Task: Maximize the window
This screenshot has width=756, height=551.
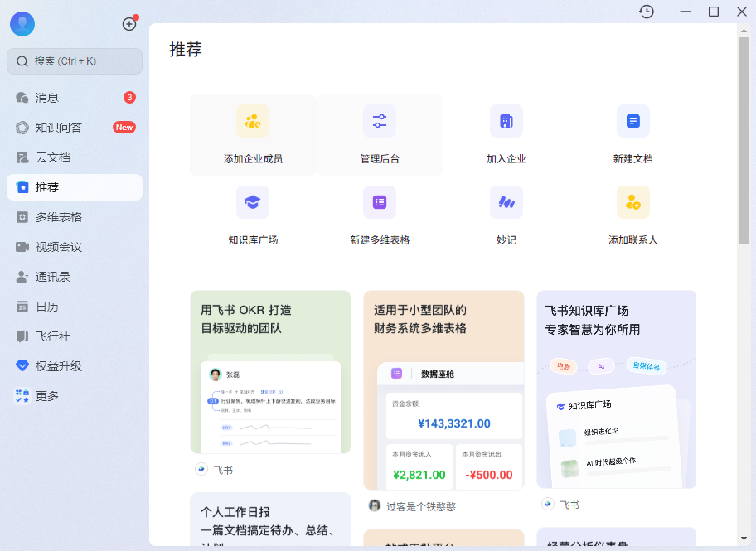Action: pyautogui.click(x=714, y=12)
